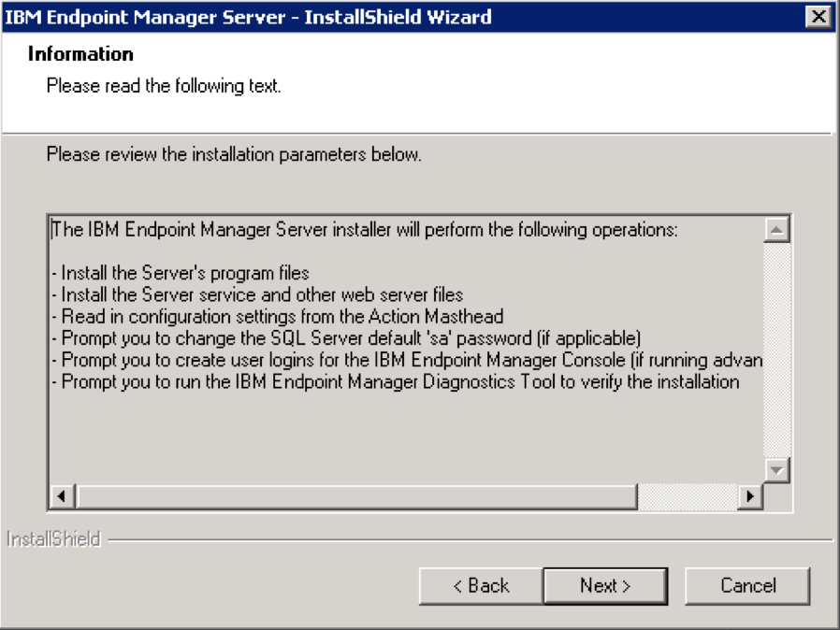The image size is (840, 630).
Task: Go back with the Back button
Action: pos(481,586)
